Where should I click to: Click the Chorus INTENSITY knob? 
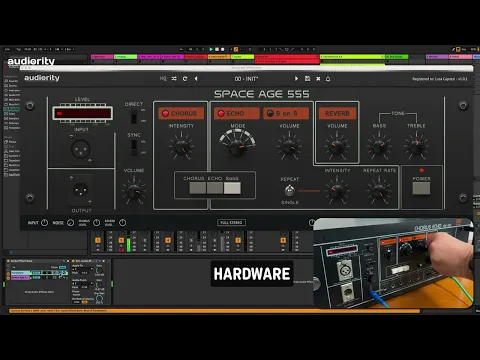coord(181,146)
